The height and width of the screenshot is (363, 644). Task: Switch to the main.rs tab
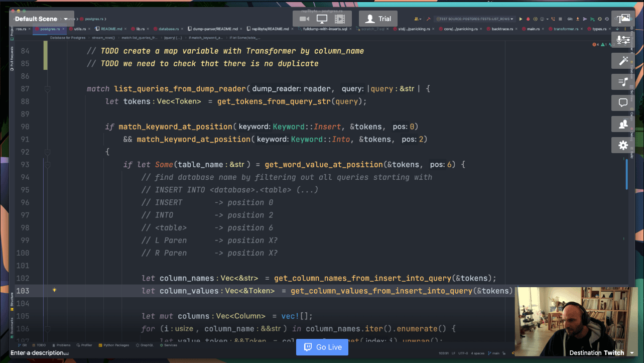tap(534, 29)
